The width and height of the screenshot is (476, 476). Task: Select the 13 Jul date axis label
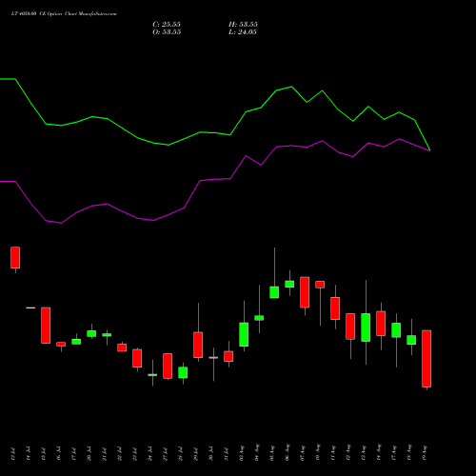pyautogui.click(x=13, y=454)
